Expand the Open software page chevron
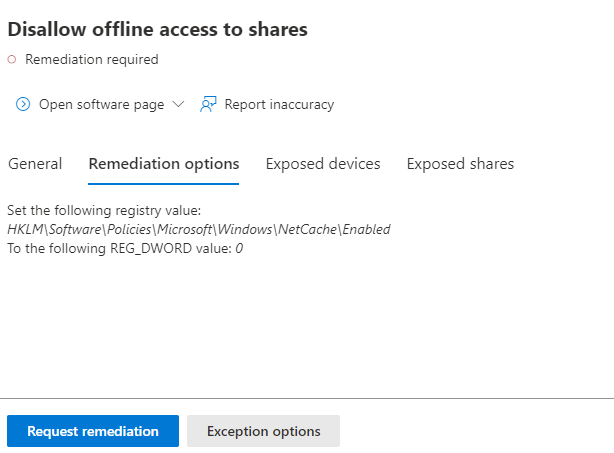 (178, 104)
